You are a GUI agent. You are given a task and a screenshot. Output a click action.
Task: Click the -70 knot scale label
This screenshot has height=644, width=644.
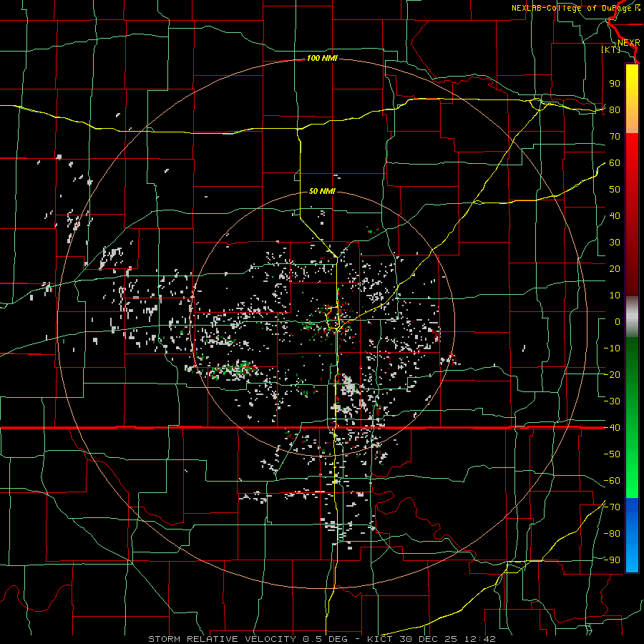click(x=612, y=507)
